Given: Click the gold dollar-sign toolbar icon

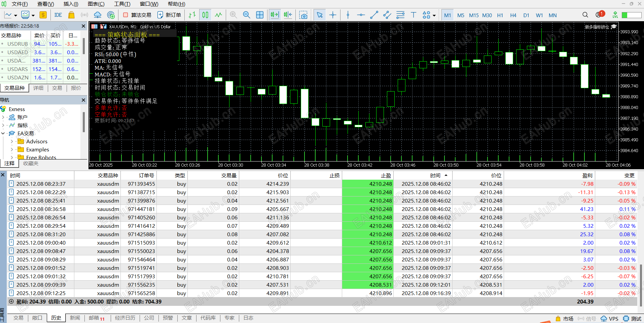Looking at the screenshot, I should coord(43,15).
